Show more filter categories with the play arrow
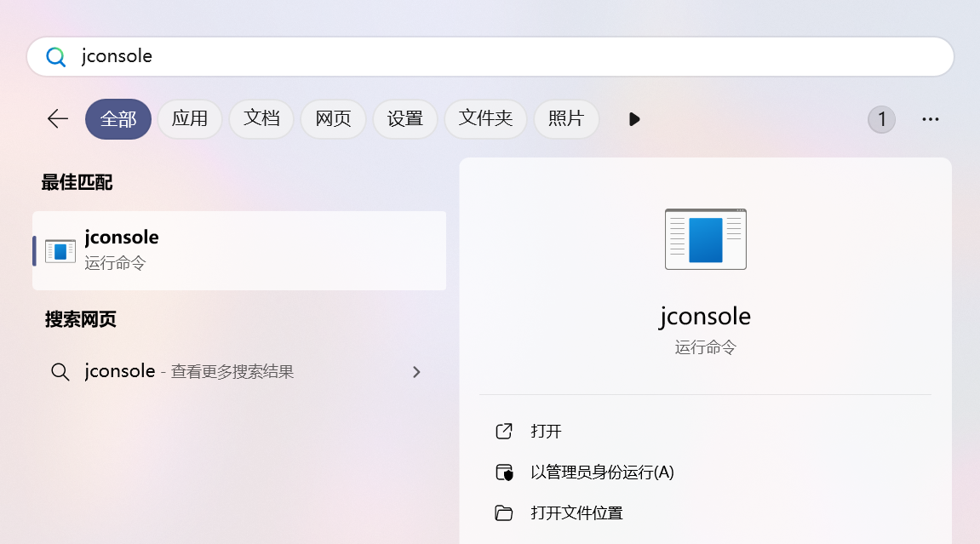This screenshot has height=544, width=980. click(633, 119)
